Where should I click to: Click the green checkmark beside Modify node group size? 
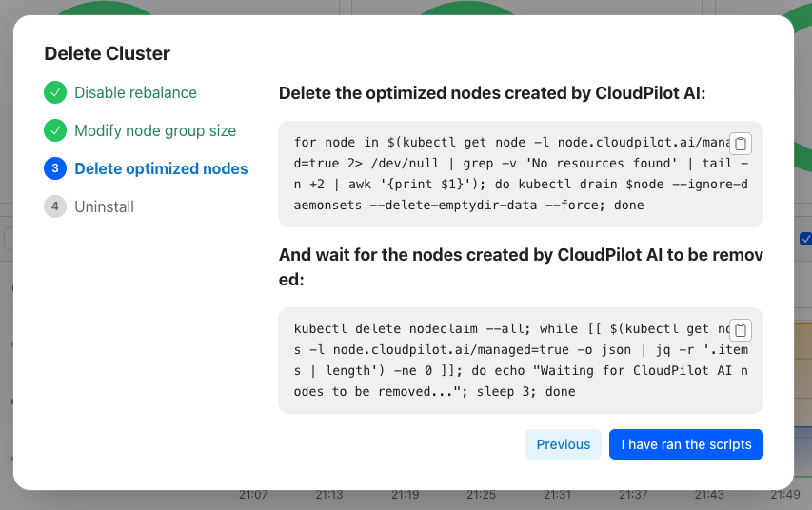pyautogui.click(x=55, y=130)
